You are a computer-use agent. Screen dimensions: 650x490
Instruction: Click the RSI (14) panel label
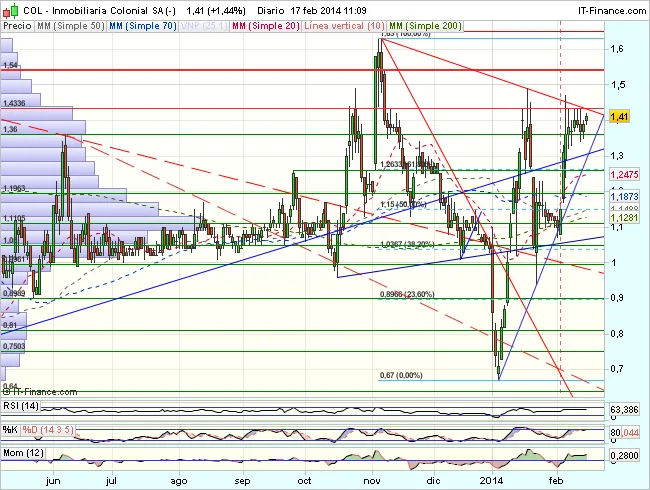coord(20,409)
